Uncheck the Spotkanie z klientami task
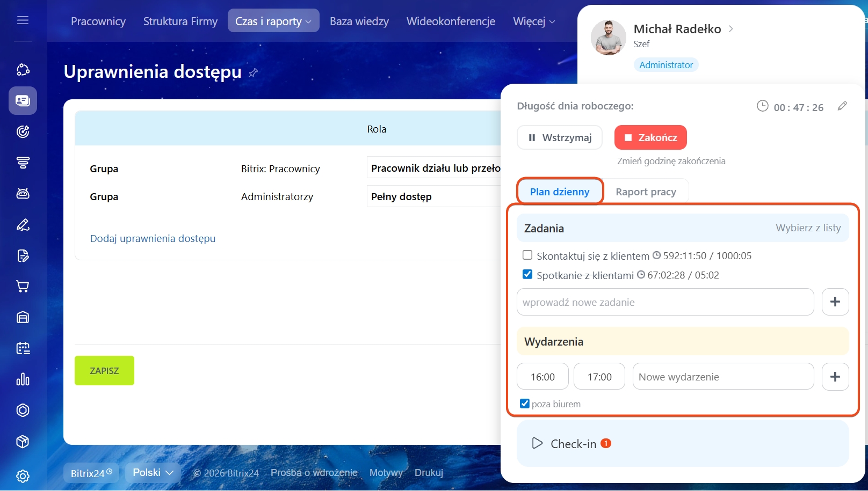Screen dimensions: 868x491 click(x=527, y=274)
